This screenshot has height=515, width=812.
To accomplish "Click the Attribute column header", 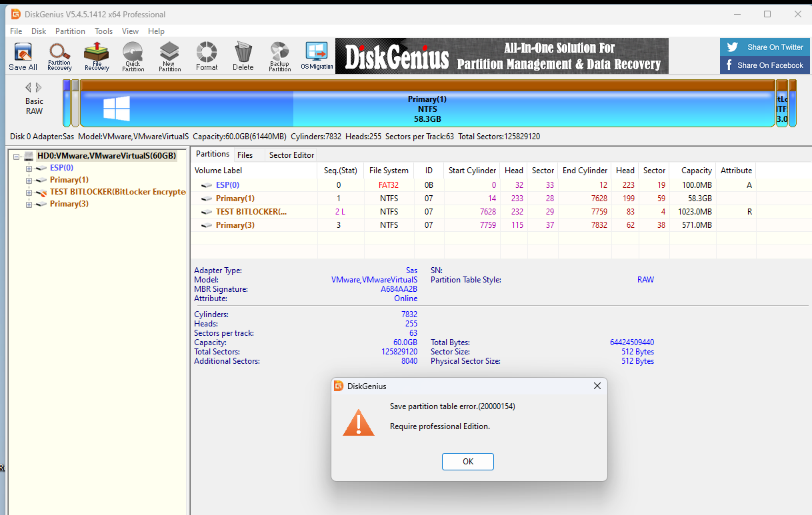I will click(736, 171).
